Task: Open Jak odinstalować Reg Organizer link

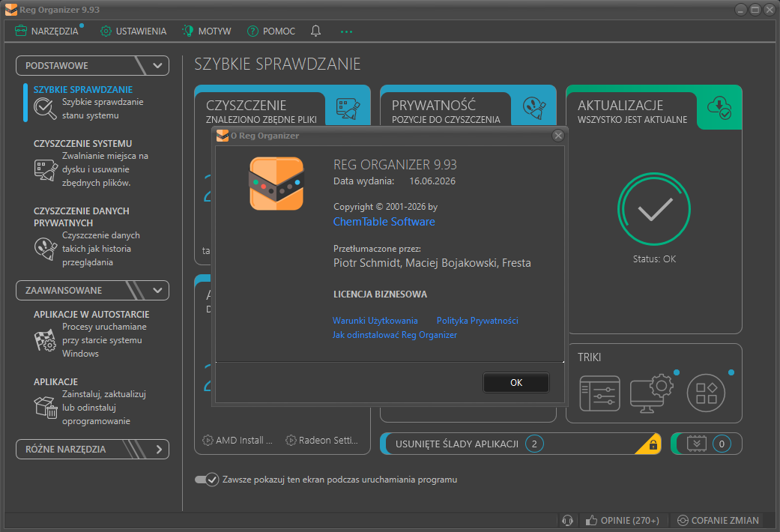Action: [x=394, y=335]
